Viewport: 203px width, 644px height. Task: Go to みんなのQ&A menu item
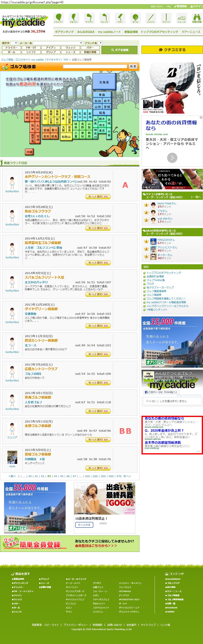[x=86, y=32]
